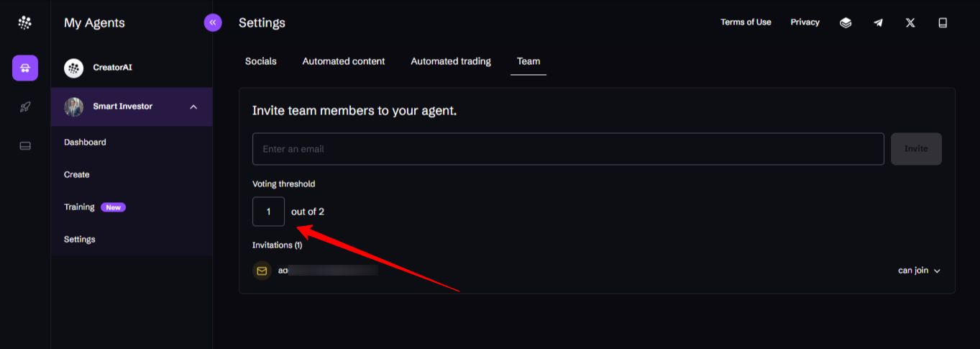Collapse the My Agents panel arrow button
The image size is (980, 349).
[x=213, y=23]
